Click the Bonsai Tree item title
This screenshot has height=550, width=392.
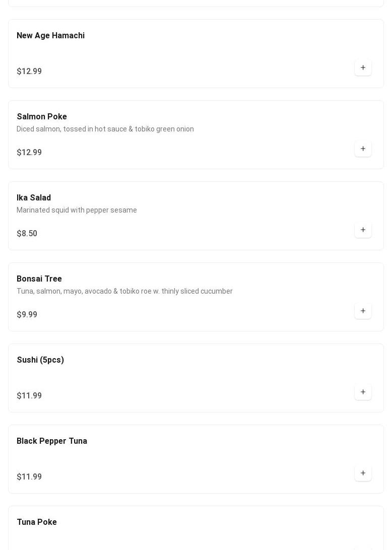(39, 279)
